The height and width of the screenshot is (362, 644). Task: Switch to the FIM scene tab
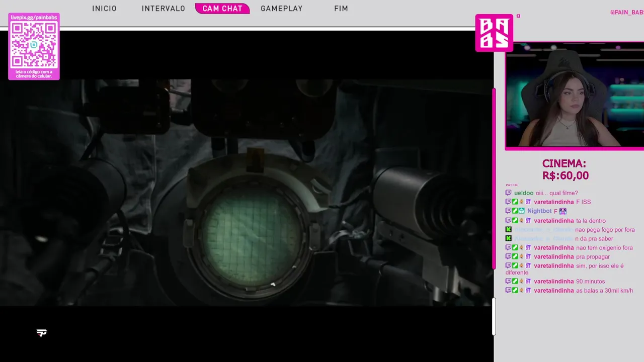click(341, 9)
